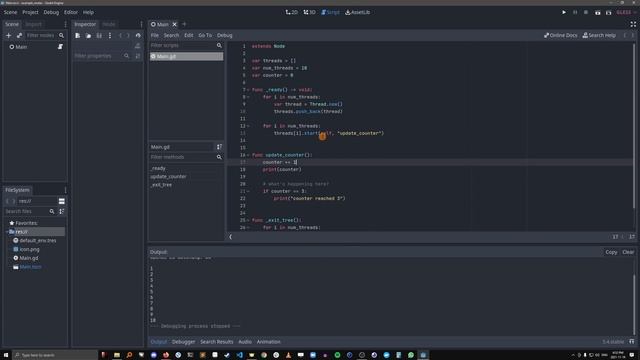640x360 pixels.
Task: Open script editor Go To menu
Action: point(205,36)
